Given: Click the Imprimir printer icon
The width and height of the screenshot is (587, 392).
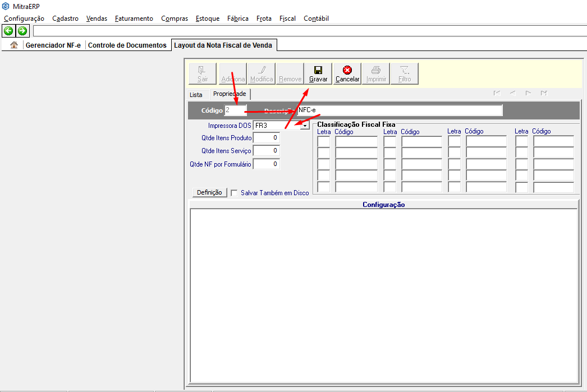Looking at the screenshot, I should (x=376, y=73).
